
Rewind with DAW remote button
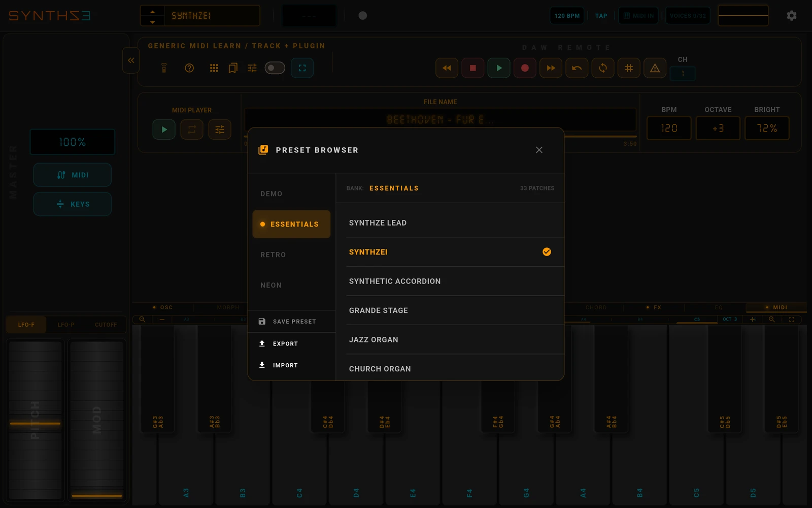tap(447, 68)
